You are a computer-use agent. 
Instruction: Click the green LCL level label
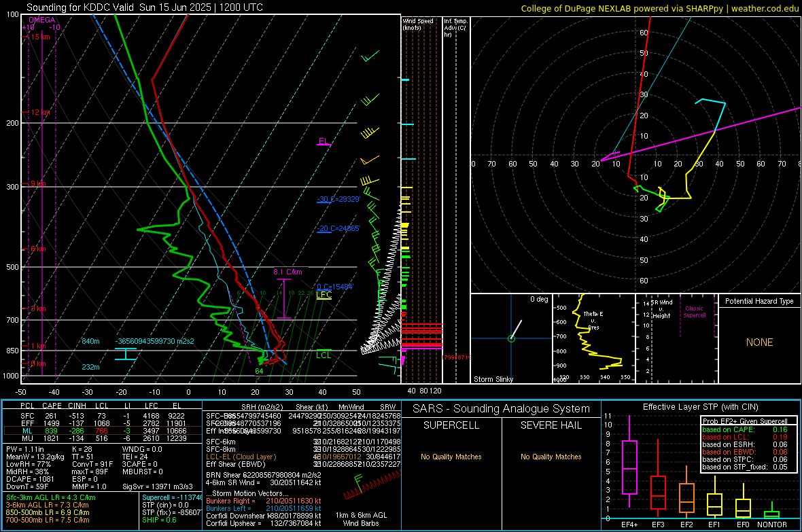point(324,355)
